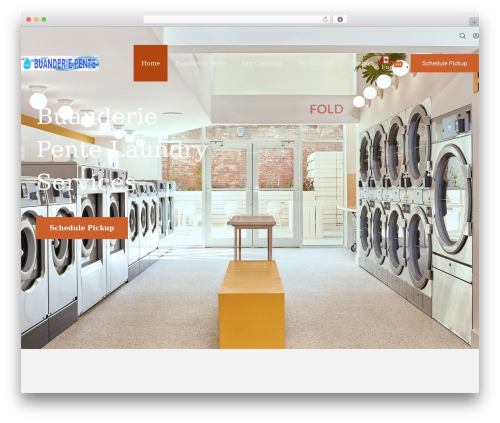Click the Canadian flag language icon

point(386,60)
